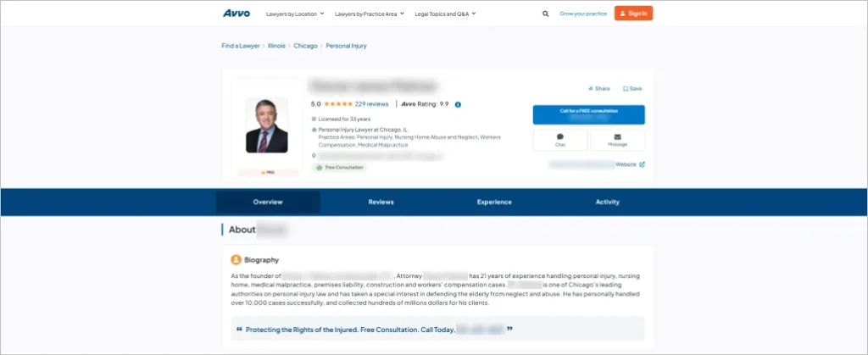Click the five-star rating icons
This screenshot has width=868, height=355.
coord(338,104)
